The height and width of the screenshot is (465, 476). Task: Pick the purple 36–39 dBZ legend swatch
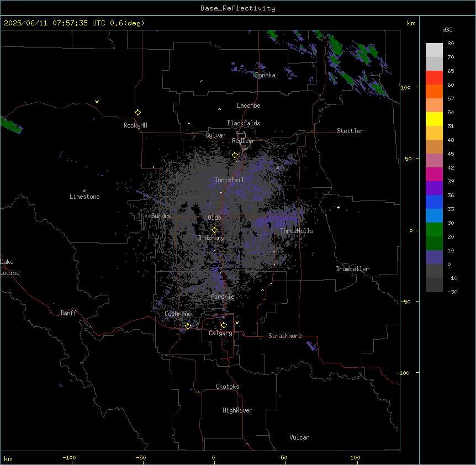click(x=434, y=188)
